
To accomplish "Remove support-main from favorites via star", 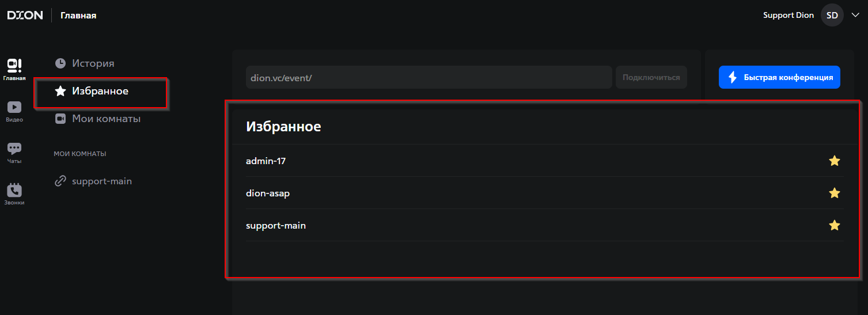I will click(834, 225).
